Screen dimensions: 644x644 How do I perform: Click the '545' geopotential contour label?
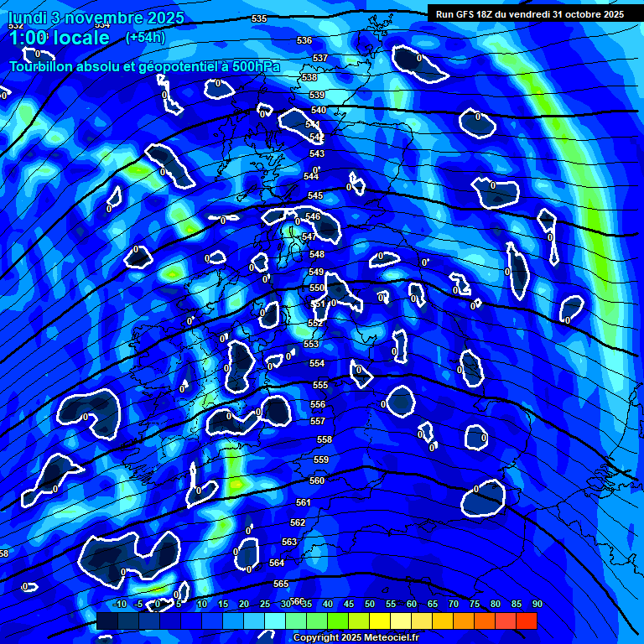[315, 195]
